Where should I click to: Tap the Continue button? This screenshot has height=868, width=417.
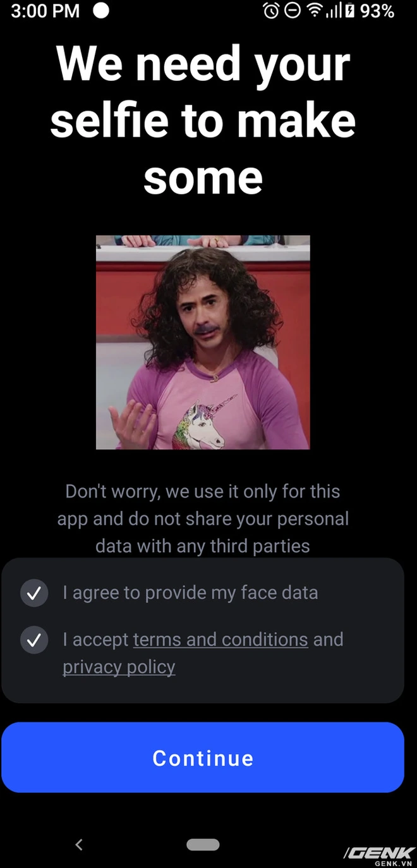pos(202,757)
